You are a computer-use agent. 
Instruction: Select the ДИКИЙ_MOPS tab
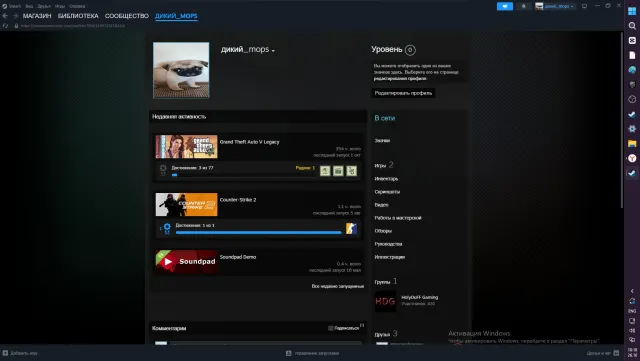pyautogui.click(x=176, y=16)
